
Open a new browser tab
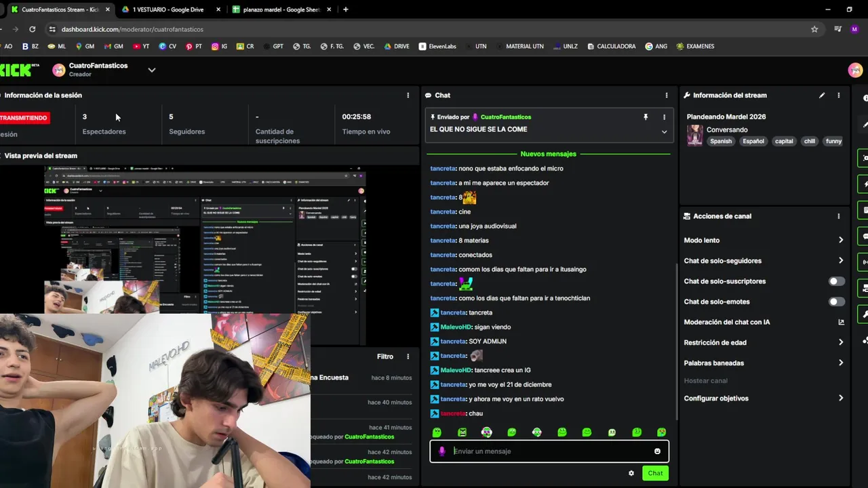coord(346,9)
